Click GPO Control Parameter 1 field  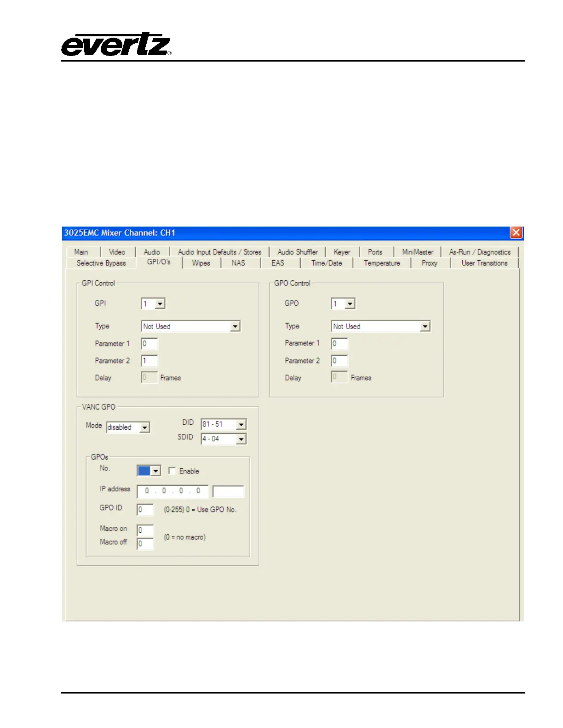(x=339, y=344)
